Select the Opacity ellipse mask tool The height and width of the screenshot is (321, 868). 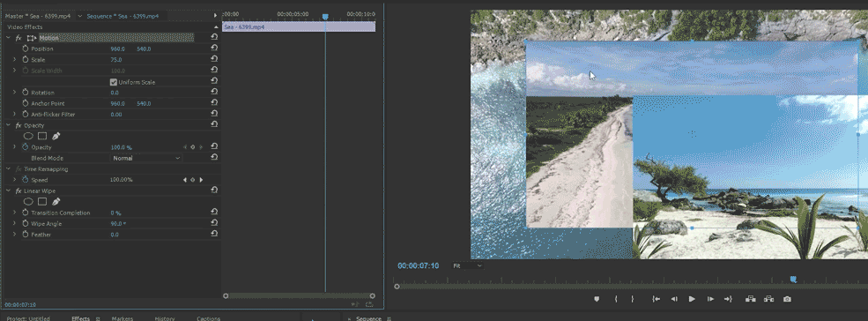(28, 136)
